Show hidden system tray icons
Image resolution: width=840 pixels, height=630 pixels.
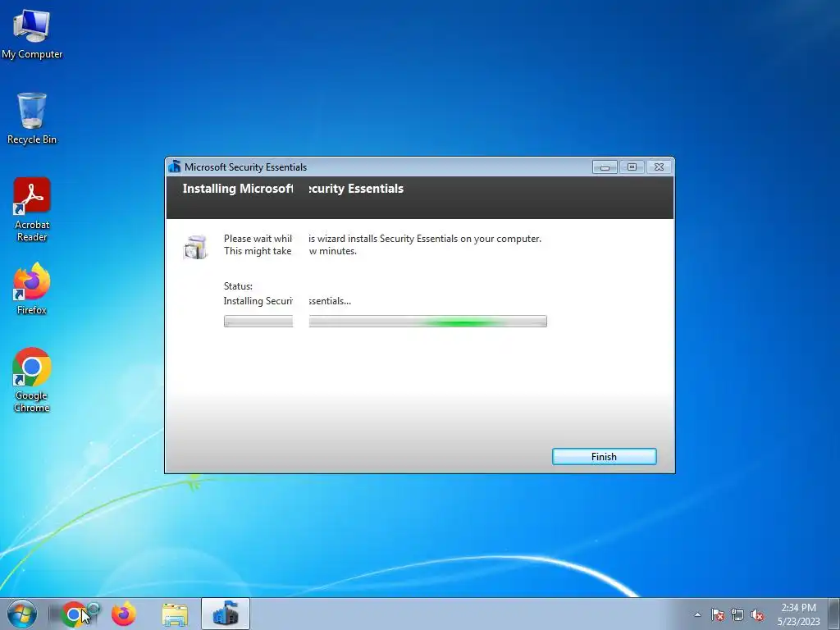tap(697, 614)
